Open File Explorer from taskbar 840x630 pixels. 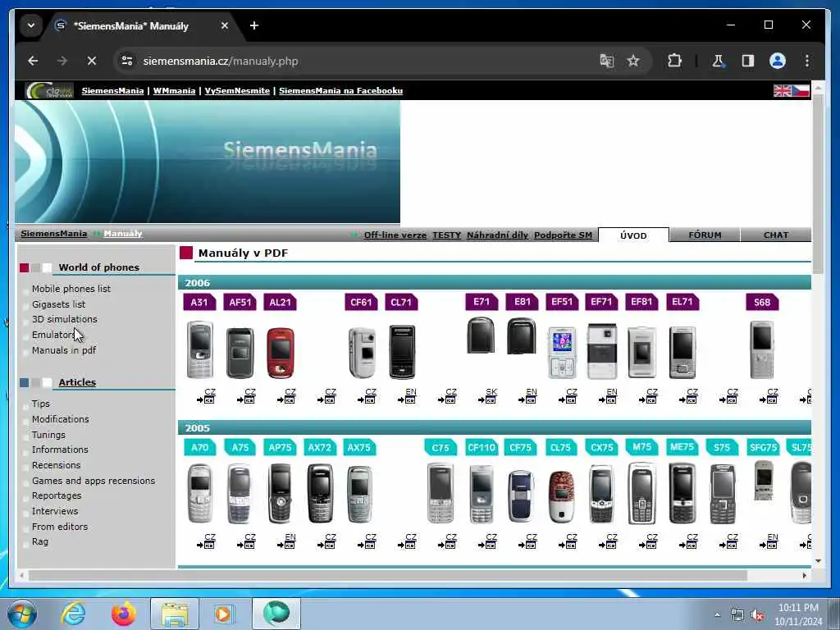(175, 614)
